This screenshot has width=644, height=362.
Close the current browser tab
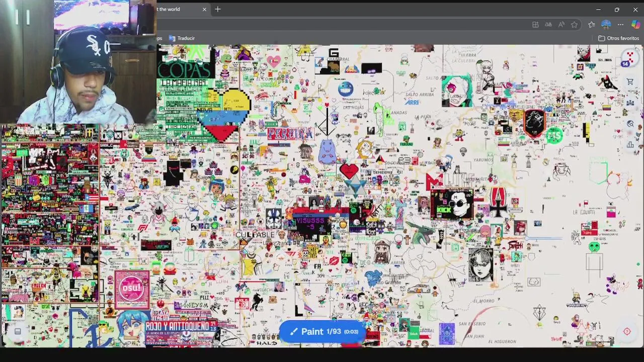(x=204, y=9)
